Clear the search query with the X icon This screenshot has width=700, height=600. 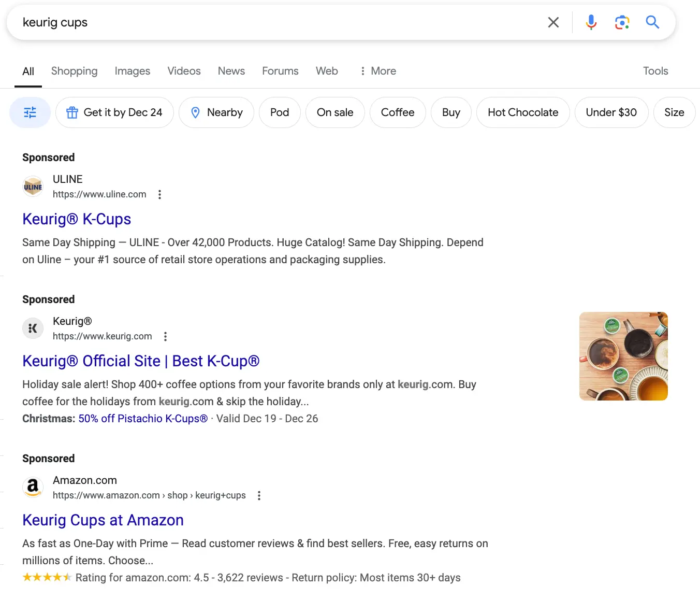point(553,22)
